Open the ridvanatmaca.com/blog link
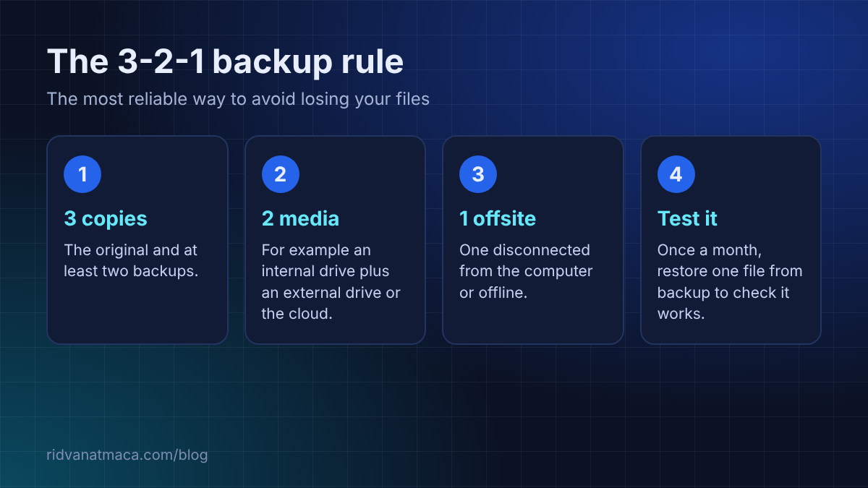The width and height of the screenshot is (868, 488). (x=127, y=455)
